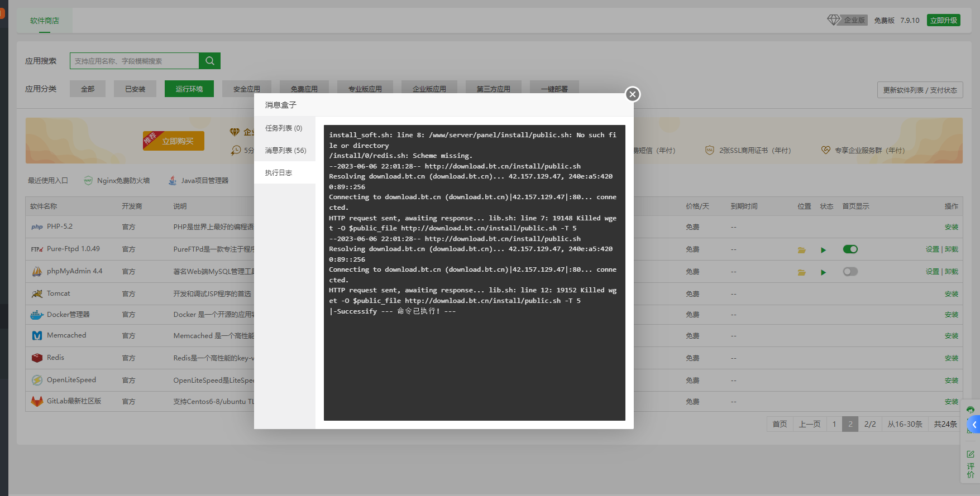The height and width of the screenshot is (496, 980).
Task: Disable Pure-Ftpd homepage display toggle
Action: click(x=850, y=249)
